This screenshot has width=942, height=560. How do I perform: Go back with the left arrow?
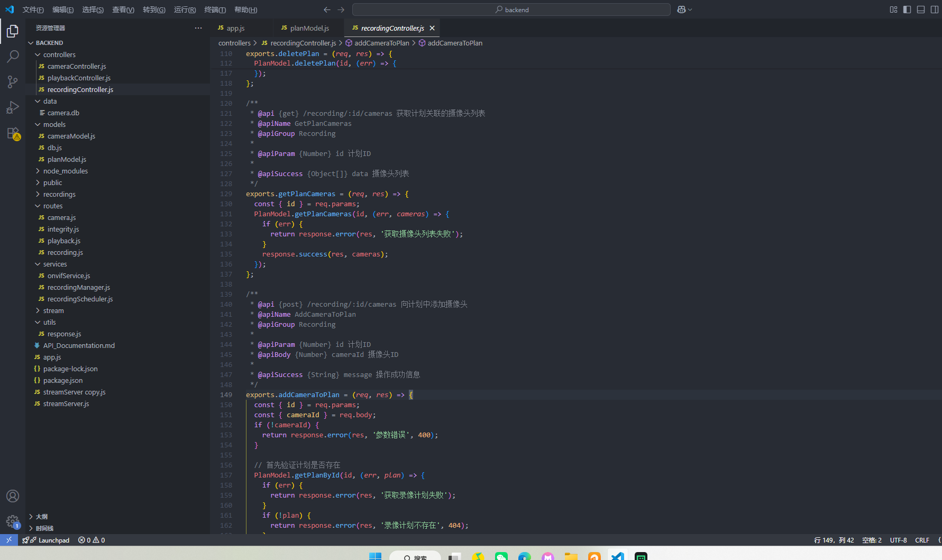pos(327,10)
